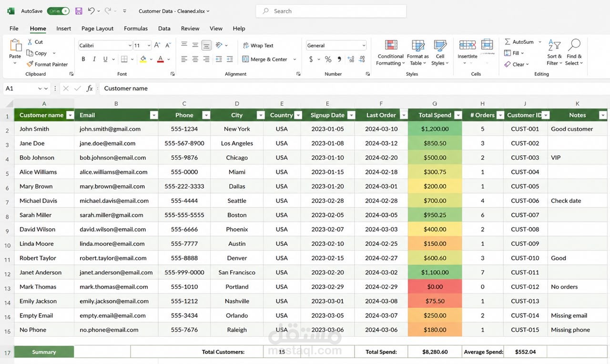Click the Paste clipboard icon

pos(15,46)
